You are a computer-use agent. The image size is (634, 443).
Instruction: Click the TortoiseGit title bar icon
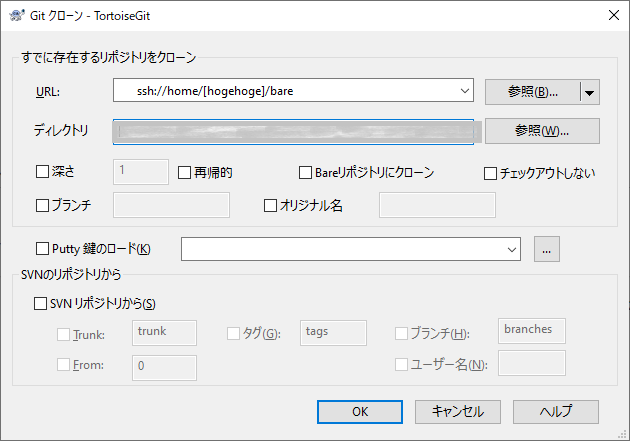15,15
